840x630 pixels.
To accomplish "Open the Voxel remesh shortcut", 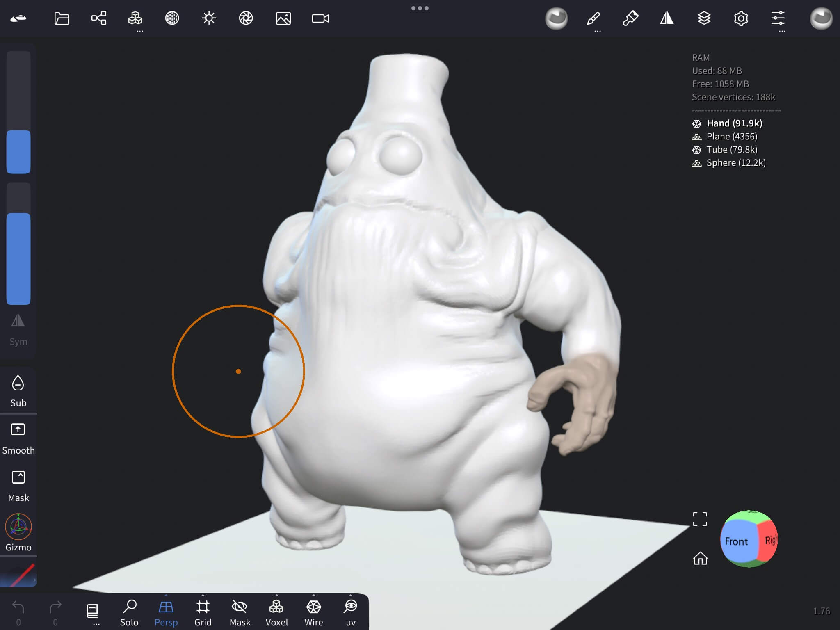I will tap(277, 612).
